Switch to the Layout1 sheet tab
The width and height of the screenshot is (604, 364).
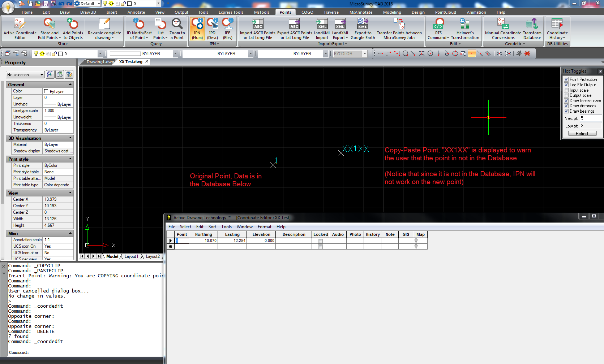(131, 256)
